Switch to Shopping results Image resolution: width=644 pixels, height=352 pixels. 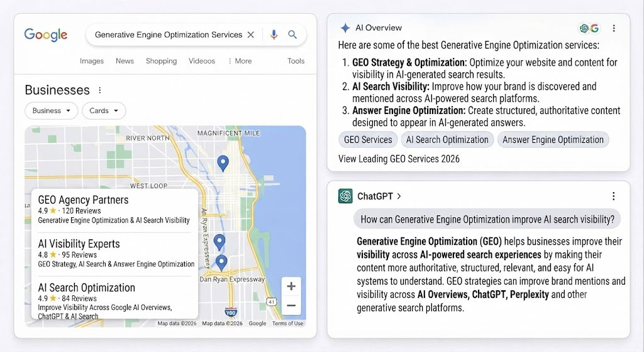(x=162, y=61)
